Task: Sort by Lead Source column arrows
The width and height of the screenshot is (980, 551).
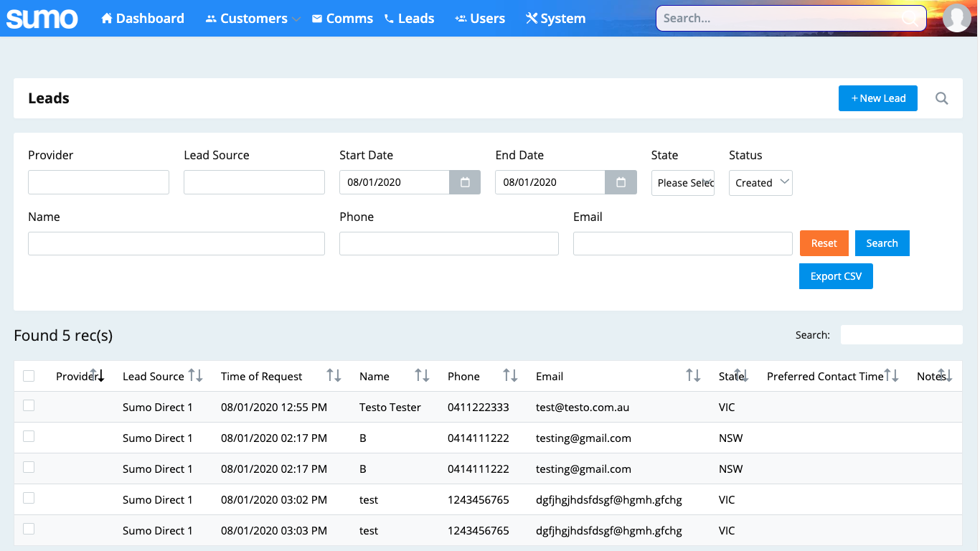Action: click(x=196, y=375)
